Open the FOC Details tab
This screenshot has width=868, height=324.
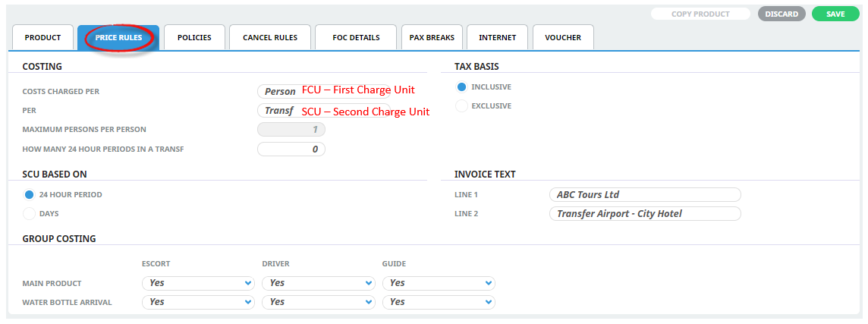[356, 37]
